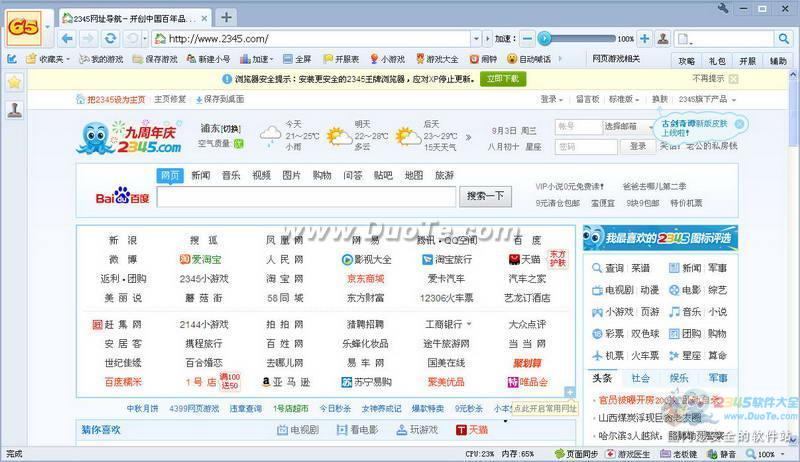Click the address bar URL field

[x=311, y=39]
